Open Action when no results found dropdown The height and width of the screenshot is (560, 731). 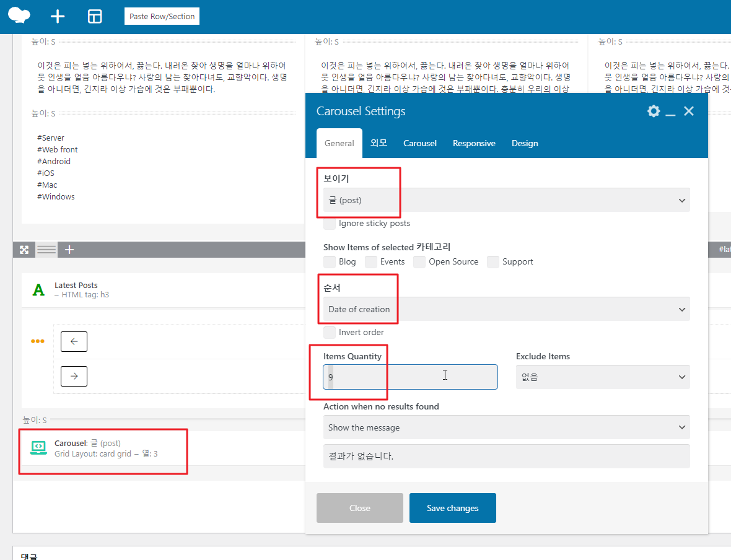pos(506,427)
